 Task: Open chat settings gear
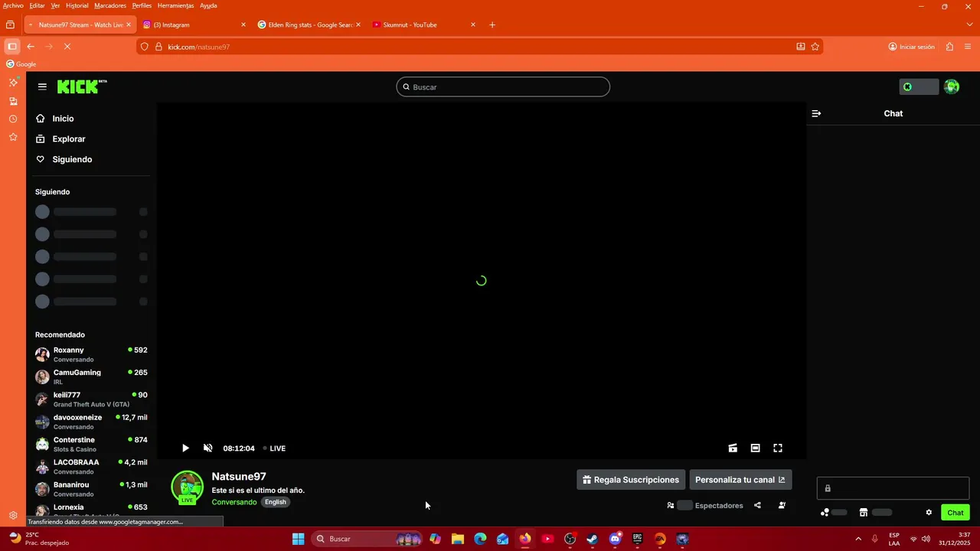929,513
